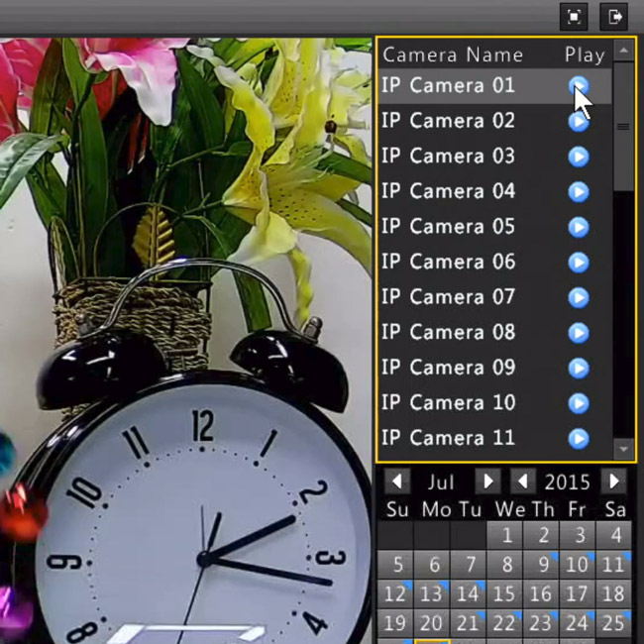Select July 21 in the calendar
The image size is (644, 644).
[469, 623]
